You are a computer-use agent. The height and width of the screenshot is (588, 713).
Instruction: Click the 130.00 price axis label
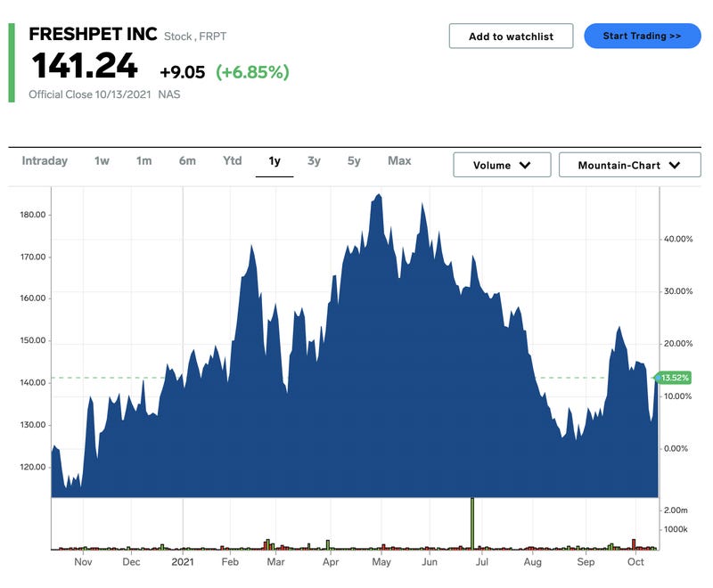tap(33, 425)
